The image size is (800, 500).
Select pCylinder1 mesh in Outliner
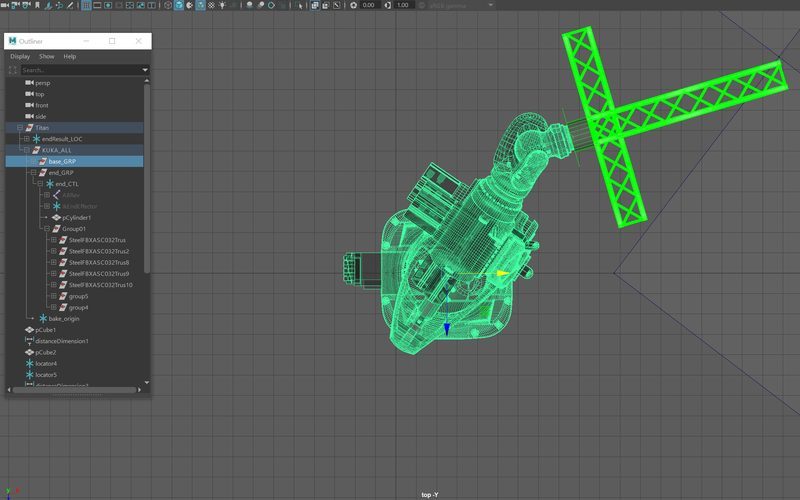tap(77, 217)
